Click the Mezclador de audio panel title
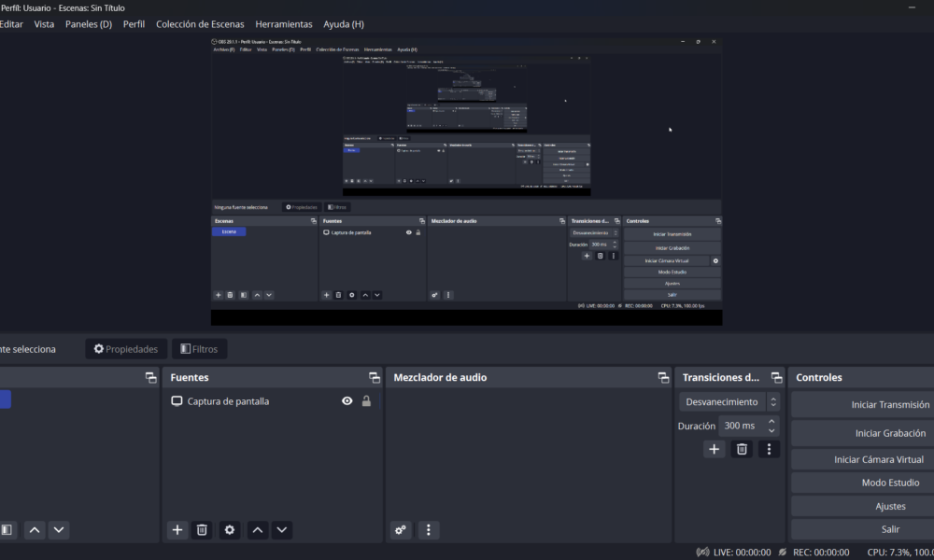Screen dimensions: 934x560 click(440, 377)
